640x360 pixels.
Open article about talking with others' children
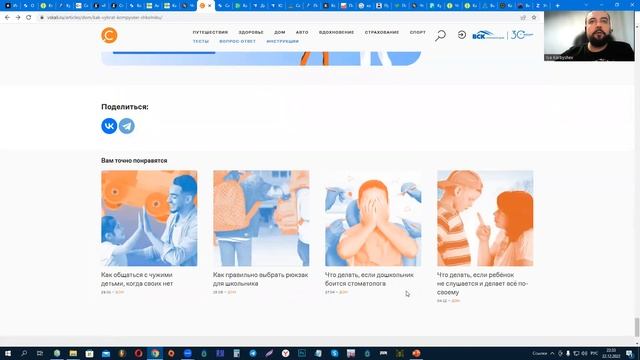pyautogui.click(x=137, y=279)
